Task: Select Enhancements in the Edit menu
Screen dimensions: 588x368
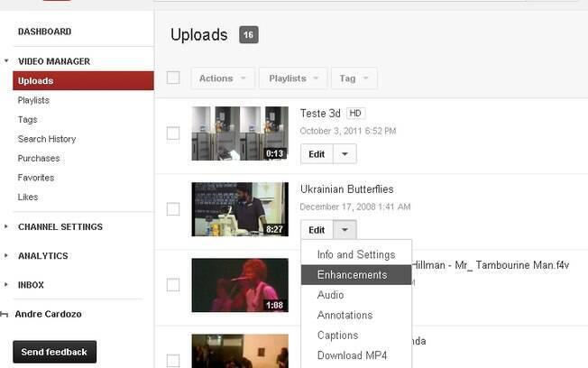Action: pos(356,275)
